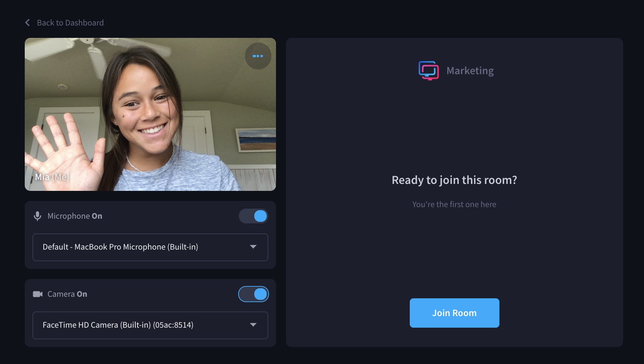Screen dimensions: 644x364
Task: Open the FaceTime HD Camera dropdown
Action: pyautogui.click(x=150, y=325)
